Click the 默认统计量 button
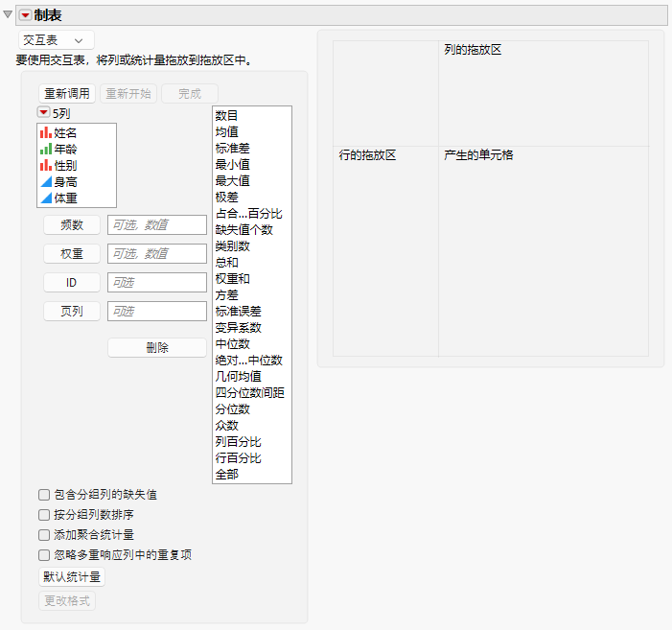 tap(72, 577)
